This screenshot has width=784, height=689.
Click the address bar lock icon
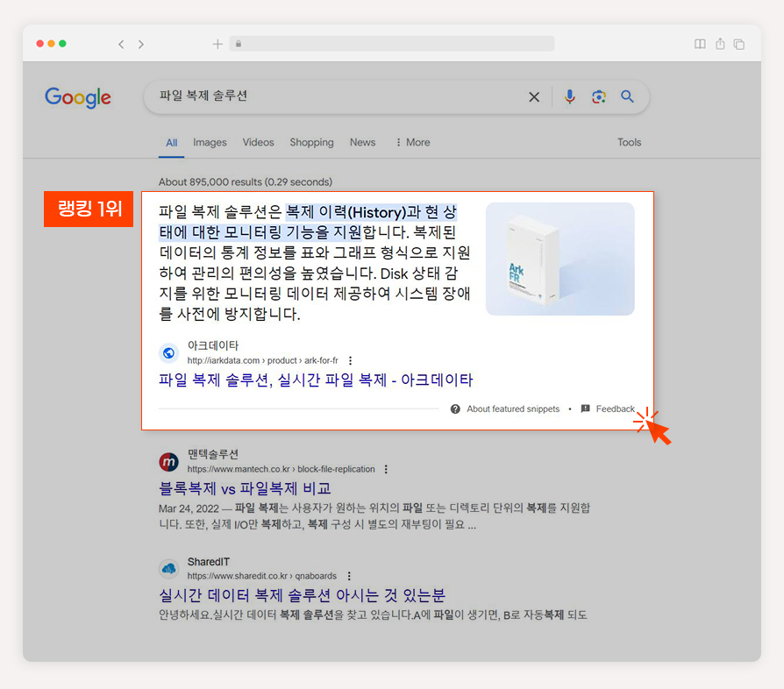(x=239, y=44)
